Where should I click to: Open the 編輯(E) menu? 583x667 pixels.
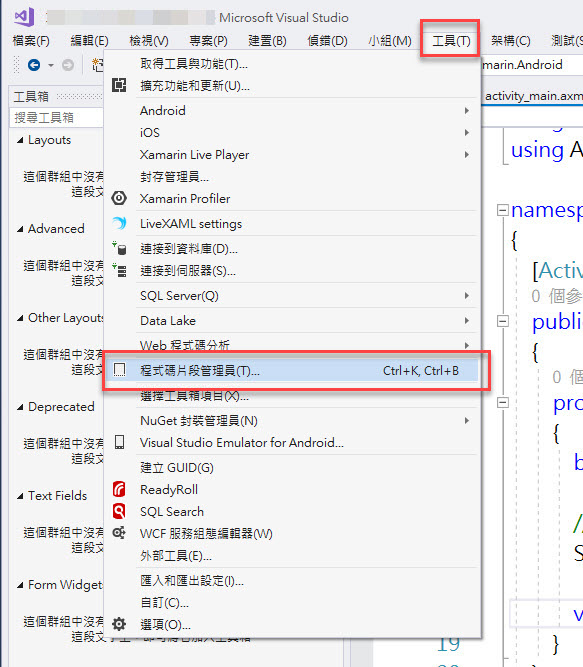89,41
